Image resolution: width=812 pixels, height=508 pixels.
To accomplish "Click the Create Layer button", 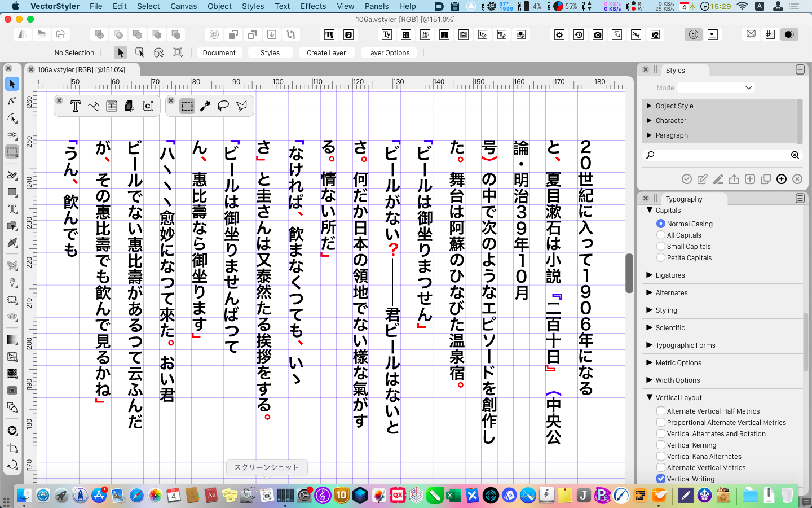I will tap(326, 52).
